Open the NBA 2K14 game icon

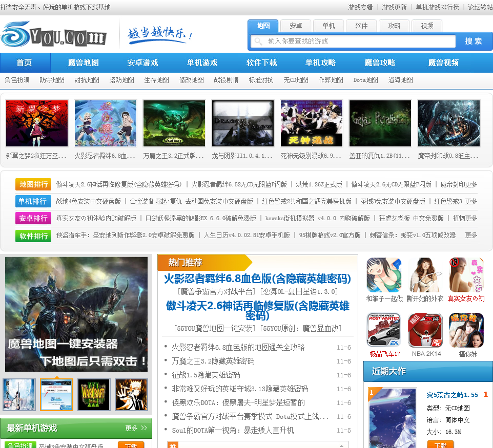click(x=425, y=330)
